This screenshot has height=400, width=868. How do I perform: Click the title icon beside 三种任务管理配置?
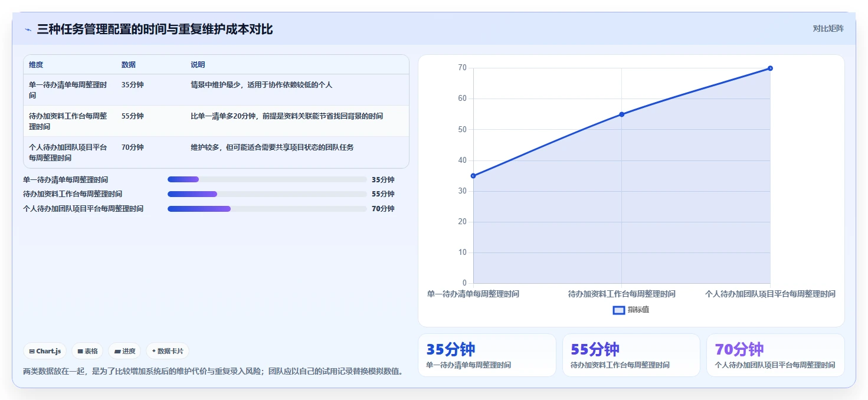[x=28, y=29]
